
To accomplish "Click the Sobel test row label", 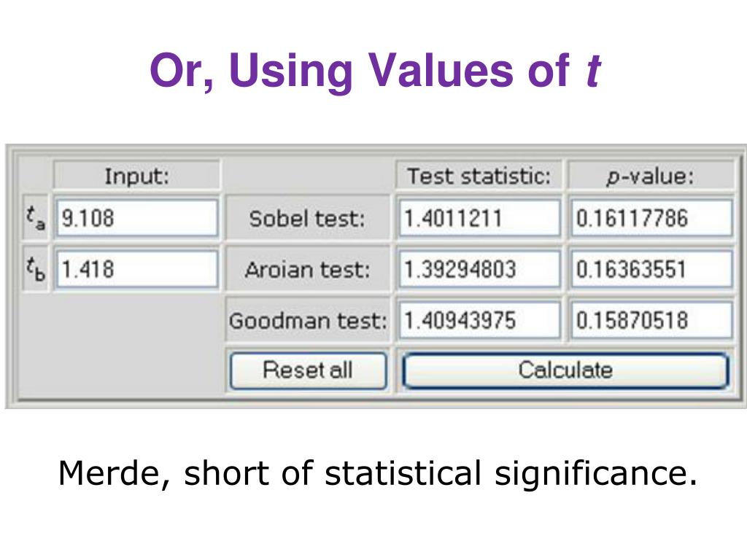I will 307,219.
